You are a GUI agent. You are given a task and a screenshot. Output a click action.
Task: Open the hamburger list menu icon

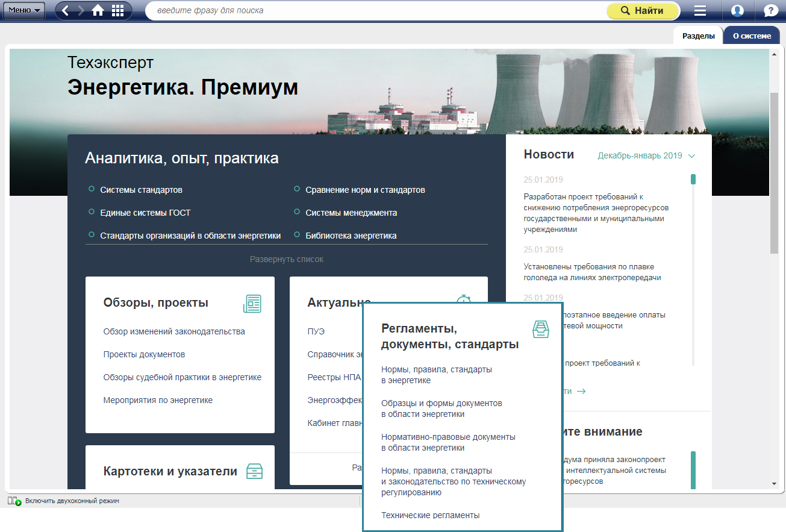[700, 11]
